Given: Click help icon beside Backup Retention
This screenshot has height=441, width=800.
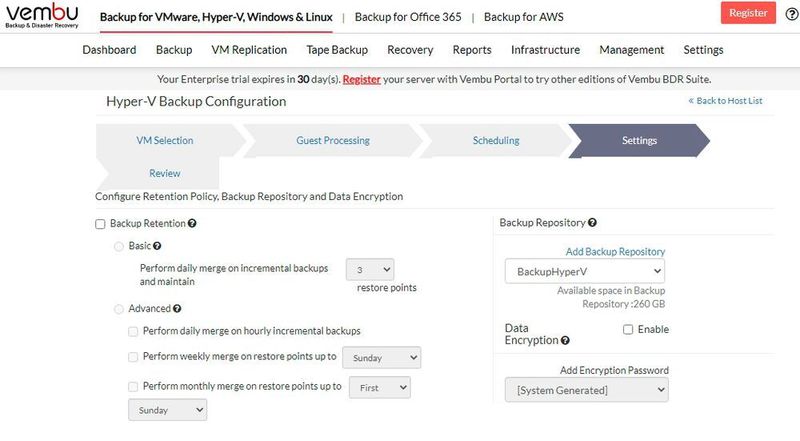Looking at the screenshot, I should click(191, 224).
